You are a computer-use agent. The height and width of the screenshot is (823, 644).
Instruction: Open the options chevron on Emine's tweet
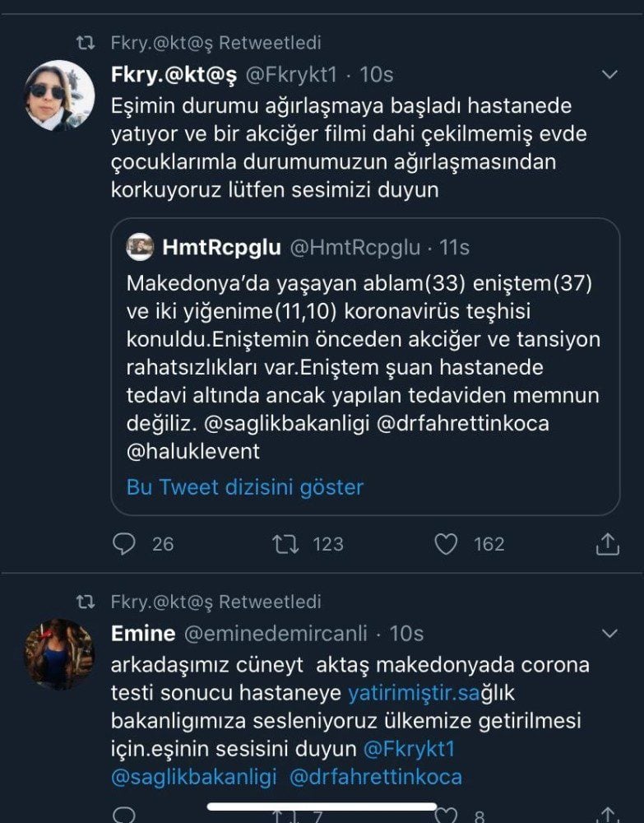tap(609, 634)
